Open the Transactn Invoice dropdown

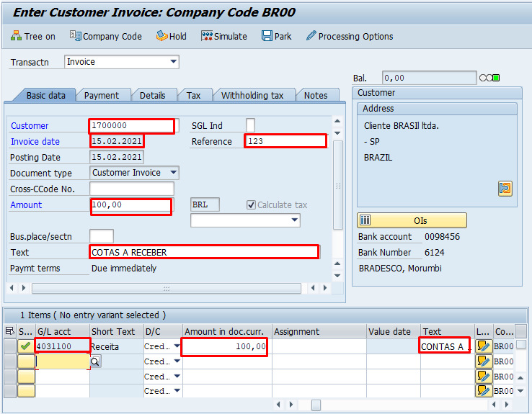pos(173,62)
